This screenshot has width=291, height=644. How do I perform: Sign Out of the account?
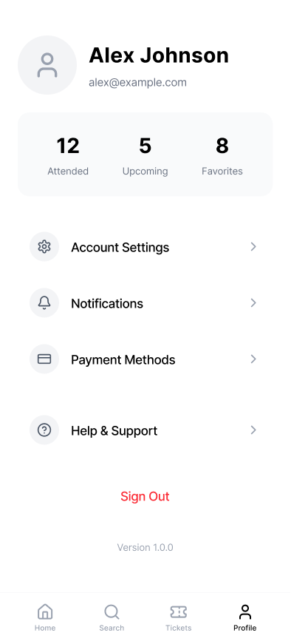[145, 496]
